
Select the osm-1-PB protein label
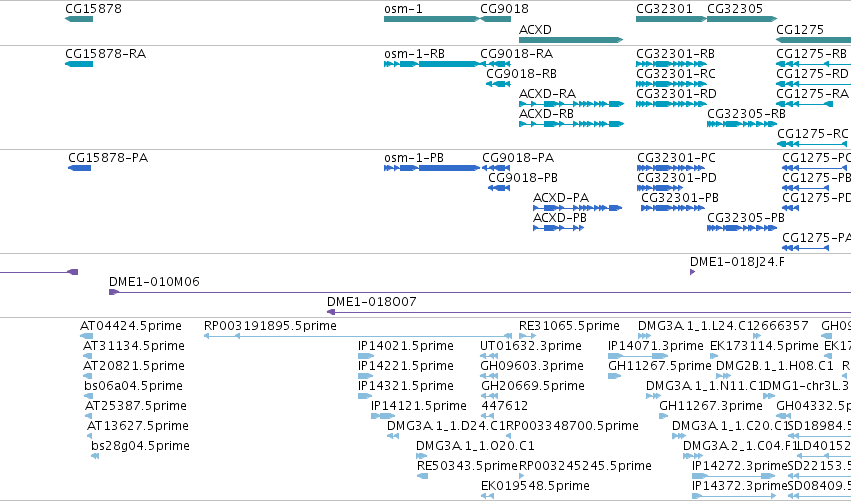(x=414, y=158)
